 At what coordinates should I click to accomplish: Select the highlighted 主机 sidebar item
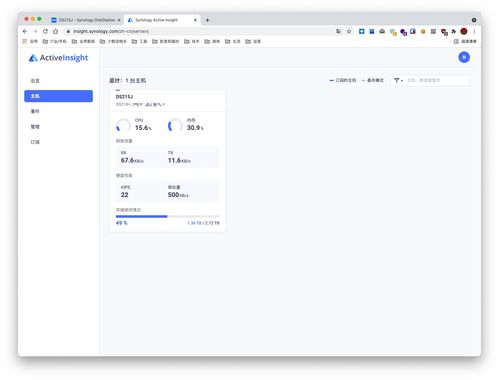point(59,96)
